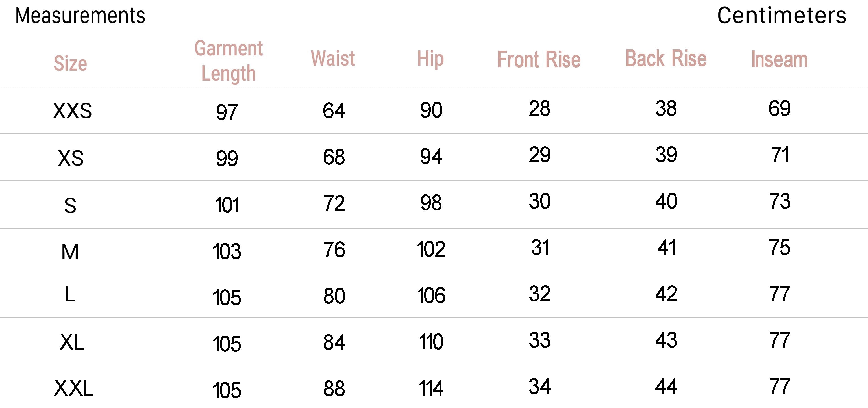Select the Back Rise column header

tap(666, 58)
